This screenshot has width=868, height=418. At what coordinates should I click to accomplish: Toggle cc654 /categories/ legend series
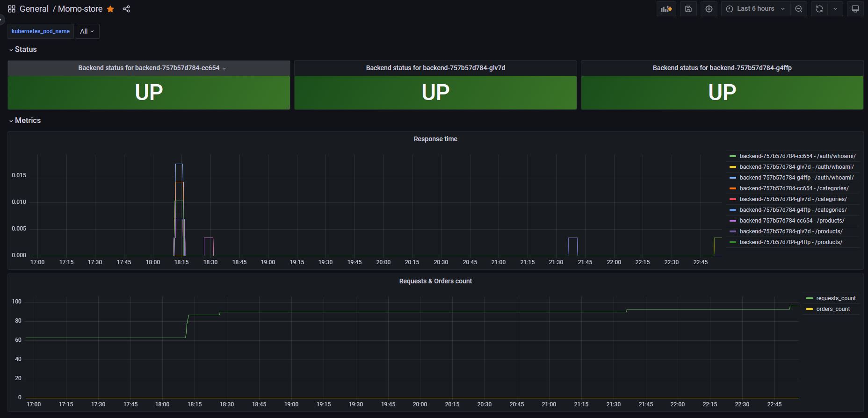point(794,188)
